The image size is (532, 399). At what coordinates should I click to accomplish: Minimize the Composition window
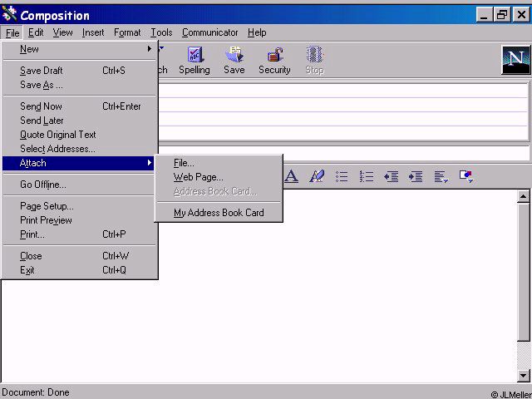(x=484, y=15)
